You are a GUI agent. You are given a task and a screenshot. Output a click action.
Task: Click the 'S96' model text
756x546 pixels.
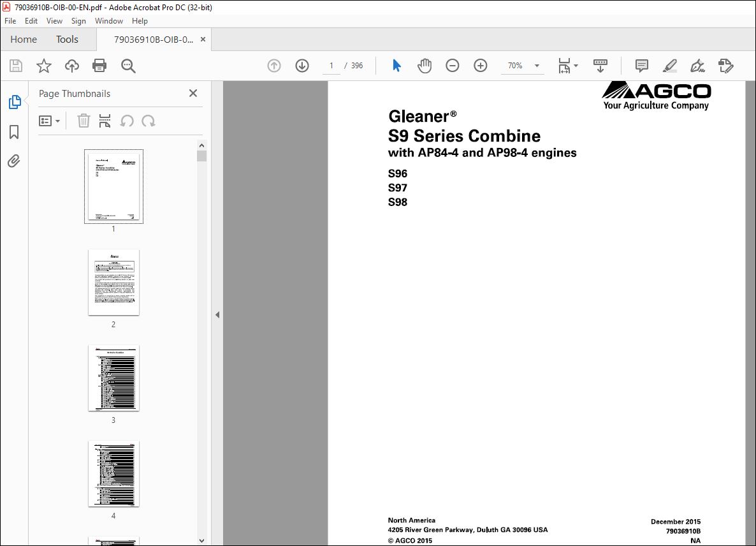398,173
